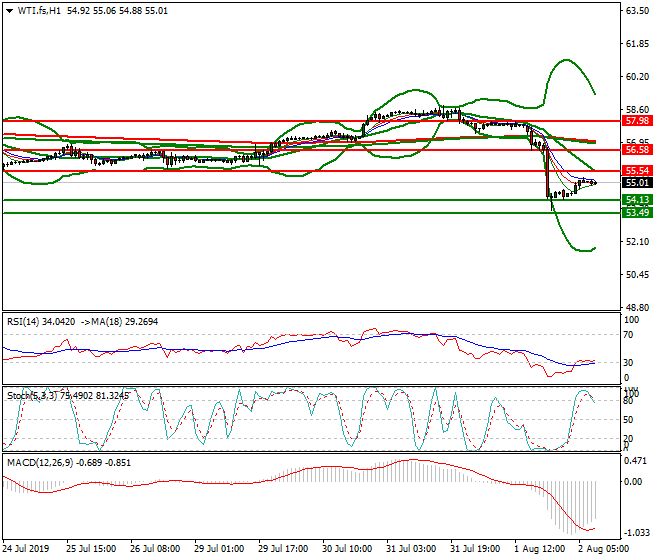The height and width of the screenshot is (560, 660).
Task: Select the red 57.98 resistance price tag
Action: click(637, 121)
